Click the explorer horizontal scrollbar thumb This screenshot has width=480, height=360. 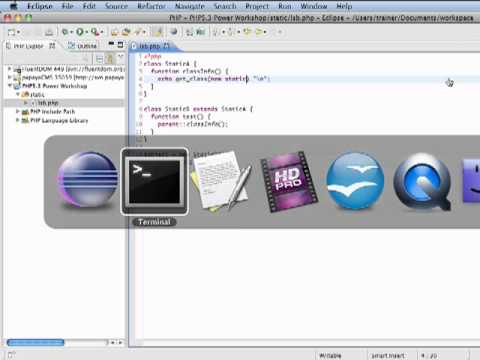[36, 342]
